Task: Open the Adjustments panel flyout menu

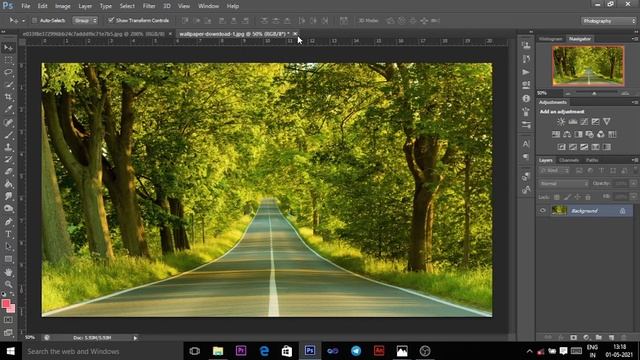Action: [635, 102]
